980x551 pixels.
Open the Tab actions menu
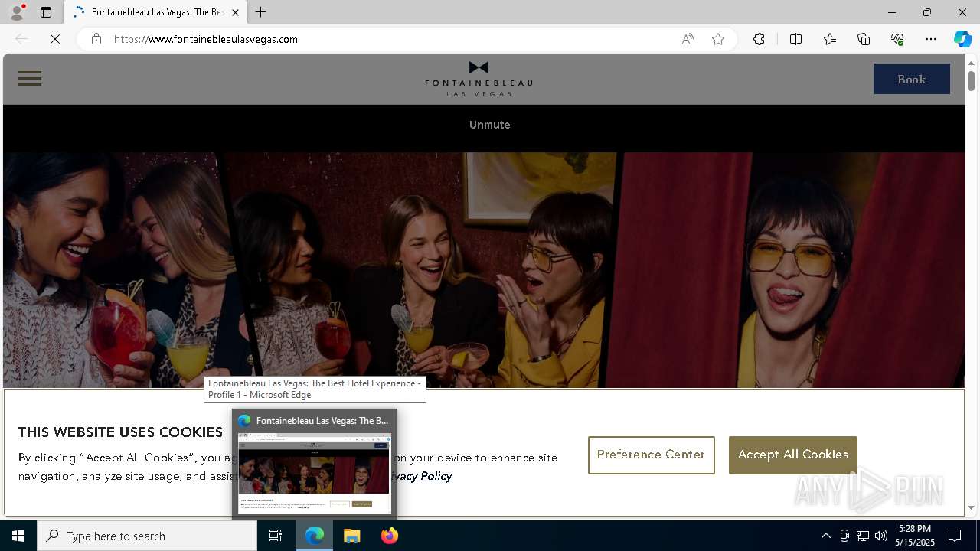46,12
